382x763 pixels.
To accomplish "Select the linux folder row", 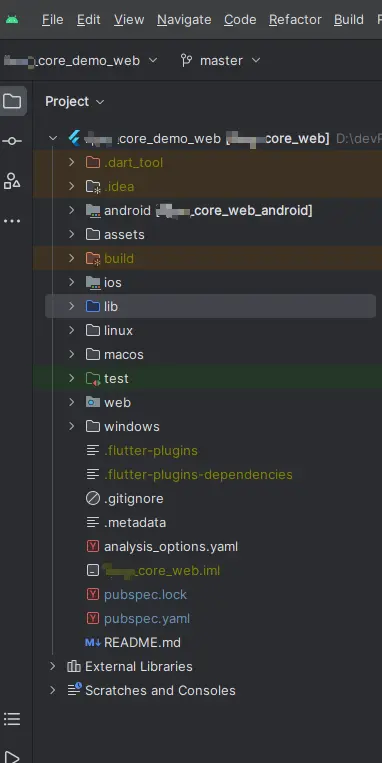I will point(207,330).
